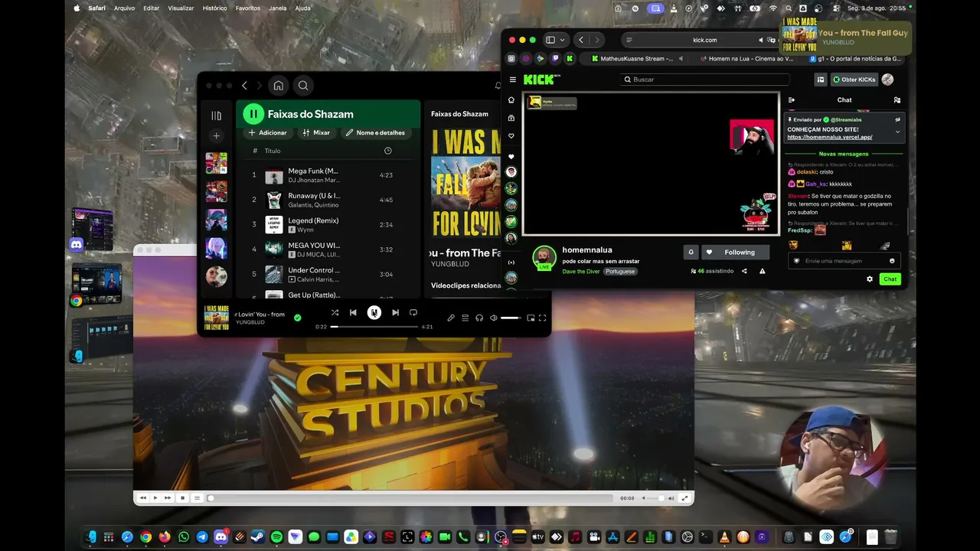The height and width of the screenshot is (551, 980).
Task: Enter Spotify fullscreen mode
Action: coord(542,318)
